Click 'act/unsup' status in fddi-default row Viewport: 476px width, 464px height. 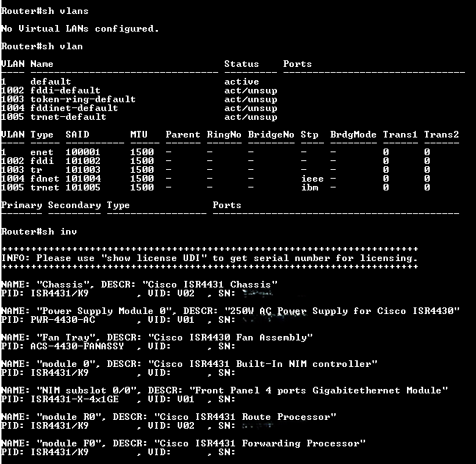point(250,90)
